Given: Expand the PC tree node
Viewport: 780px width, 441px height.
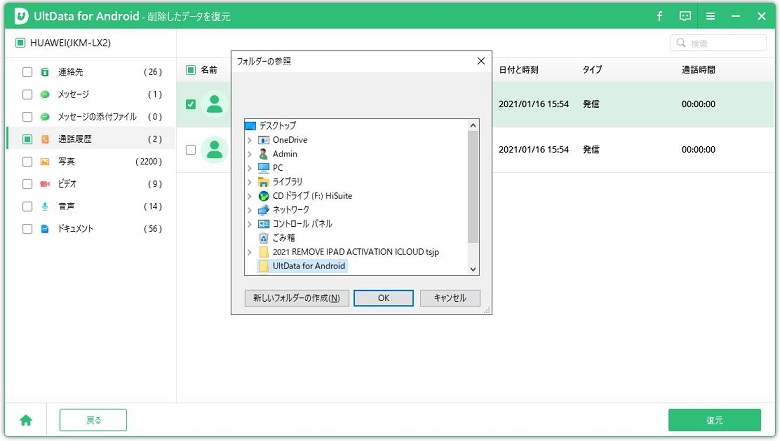Looking at the screenshot, I should pyautogui.click(x=250, y=168).
